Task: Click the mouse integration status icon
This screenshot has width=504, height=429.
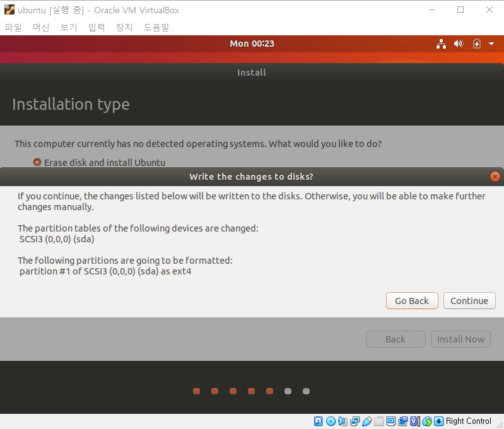Action: (427, 421)
